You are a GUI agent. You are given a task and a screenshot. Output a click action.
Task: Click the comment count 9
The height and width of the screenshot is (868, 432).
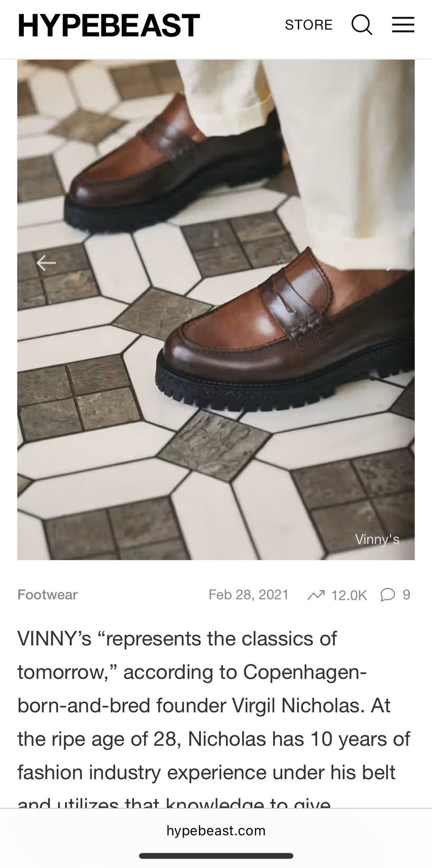pos(406,595)
